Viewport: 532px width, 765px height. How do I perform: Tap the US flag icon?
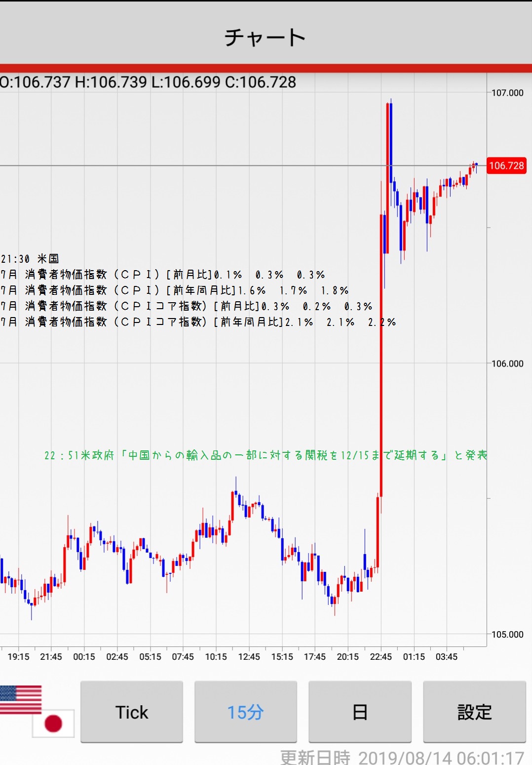point(20,699)
